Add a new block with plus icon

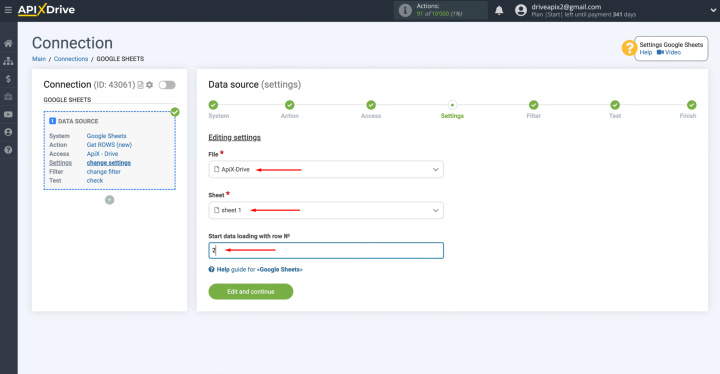click(x=109, y=200)
